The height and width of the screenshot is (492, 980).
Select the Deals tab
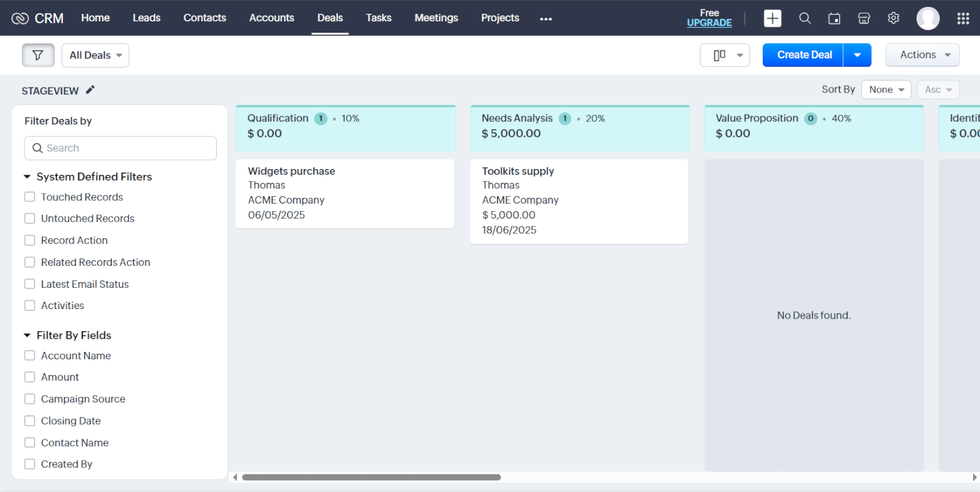click(x=330, y=18)
